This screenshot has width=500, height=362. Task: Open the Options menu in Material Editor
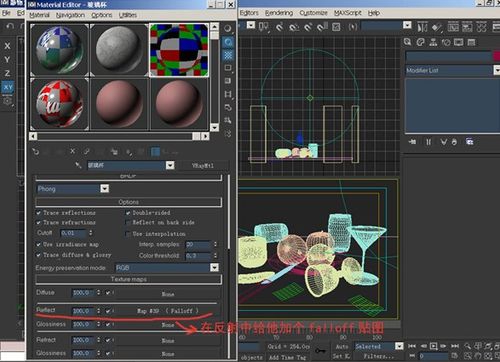102,15
